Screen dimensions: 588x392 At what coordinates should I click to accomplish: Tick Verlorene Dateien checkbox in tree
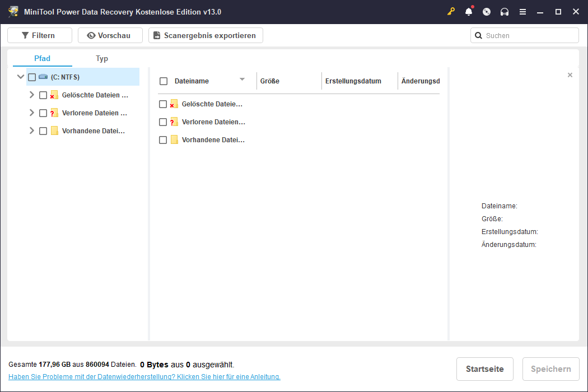tap(43, 113)
